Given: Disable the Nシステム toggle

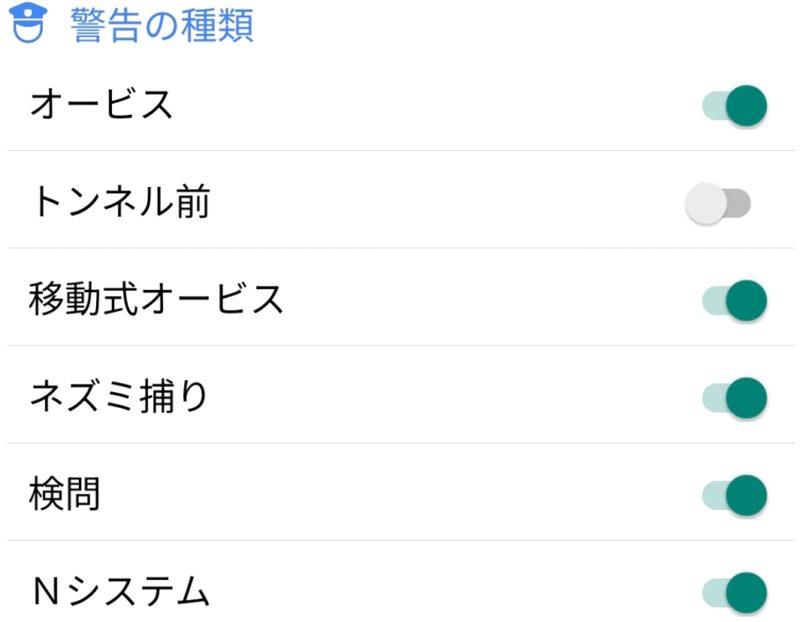Looking at the screenshot, I should click(735, 591).
